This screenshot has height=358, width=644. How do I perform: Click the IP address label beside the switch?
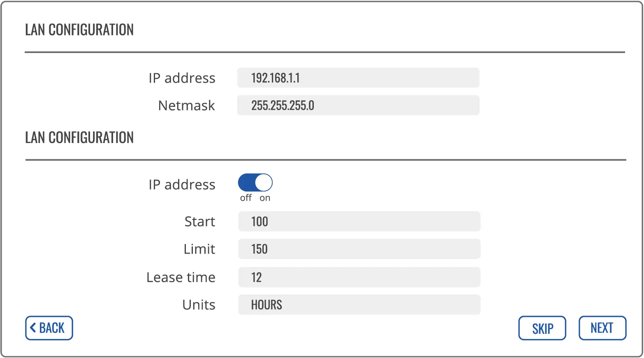coord(182,185)
